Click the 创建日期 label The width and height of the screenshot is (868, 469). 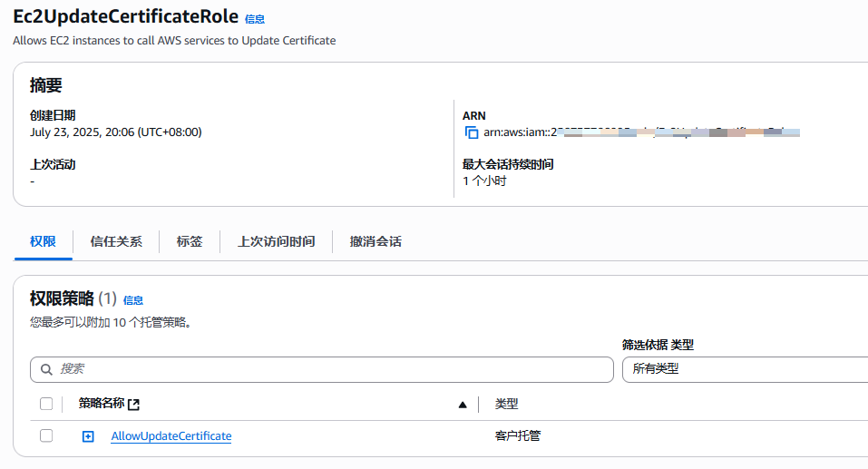(x=53, y=115)
